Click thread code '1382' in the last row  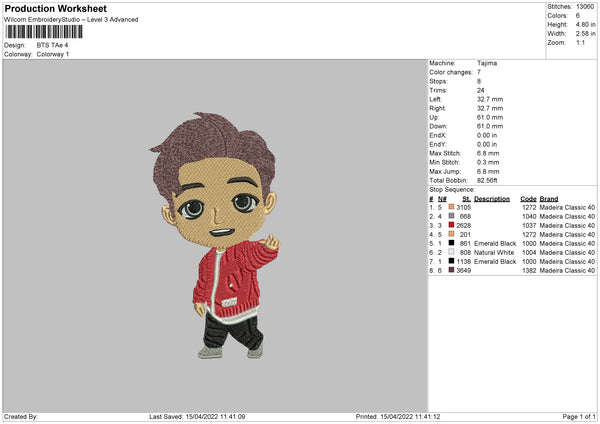point(529,271)
